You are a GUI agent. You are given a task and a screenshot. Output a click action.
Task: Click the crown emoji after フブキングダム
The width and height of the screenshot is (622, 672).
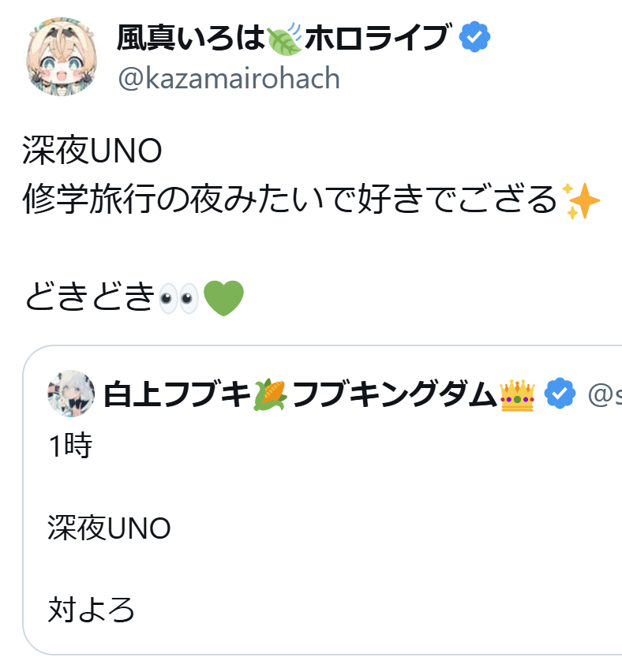pyautogui.click(x=517, y=394)
